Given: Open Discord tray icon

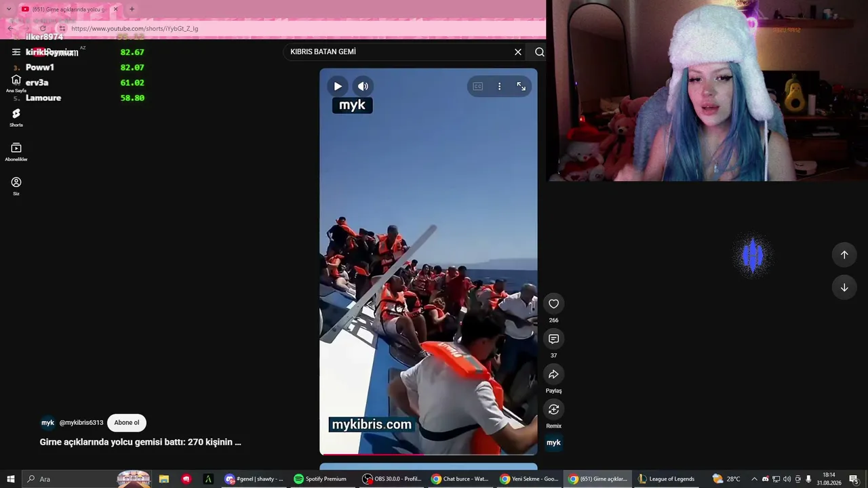Looking at the screenshot, I should (765, 479).
